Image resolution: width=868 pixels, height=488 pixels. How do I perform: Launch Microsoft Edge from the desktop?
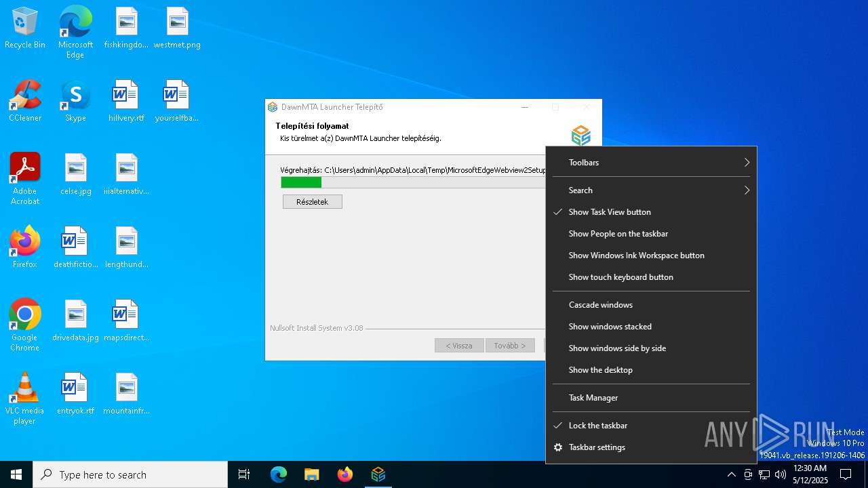point(75,32)
